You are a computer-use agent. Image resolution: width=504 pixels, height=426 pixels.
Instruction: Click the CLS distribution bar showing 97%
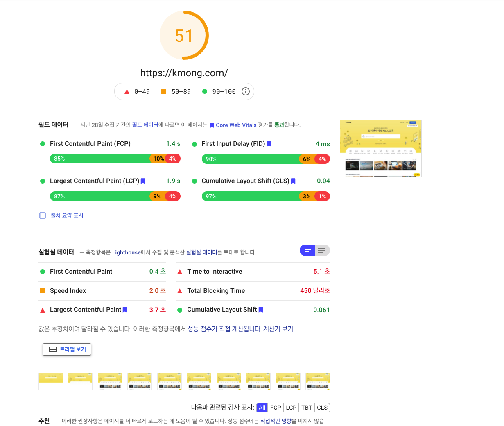pyautogui.click(x=266, y=196)
